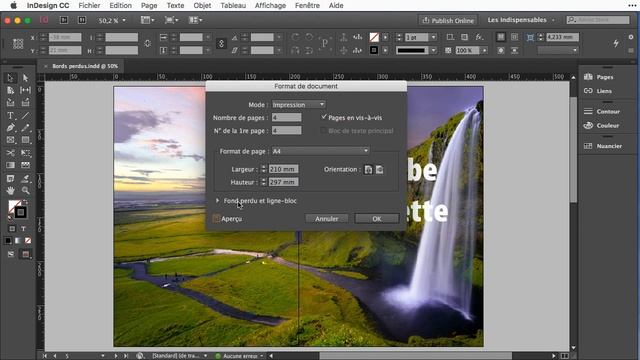Select the Free Transform tool
640x360 pixels.
pos(25,153)
